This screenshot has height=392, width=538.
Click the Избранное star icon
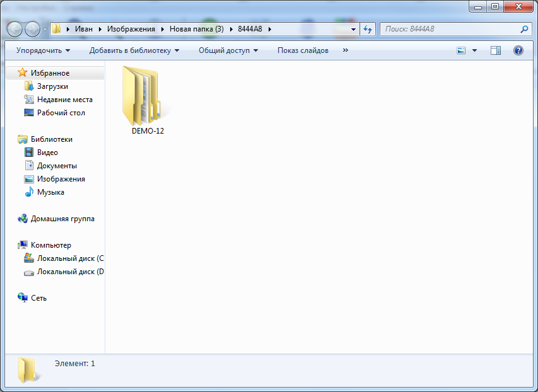pyautogui.click(x=22, y=72)
